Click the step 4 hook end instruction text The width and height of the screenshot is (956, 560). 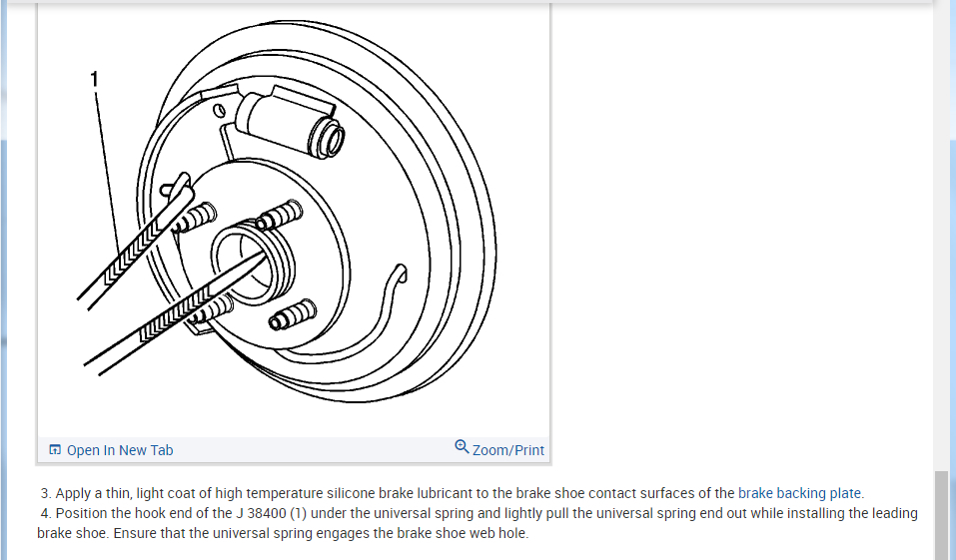click(x=478, y=523)
